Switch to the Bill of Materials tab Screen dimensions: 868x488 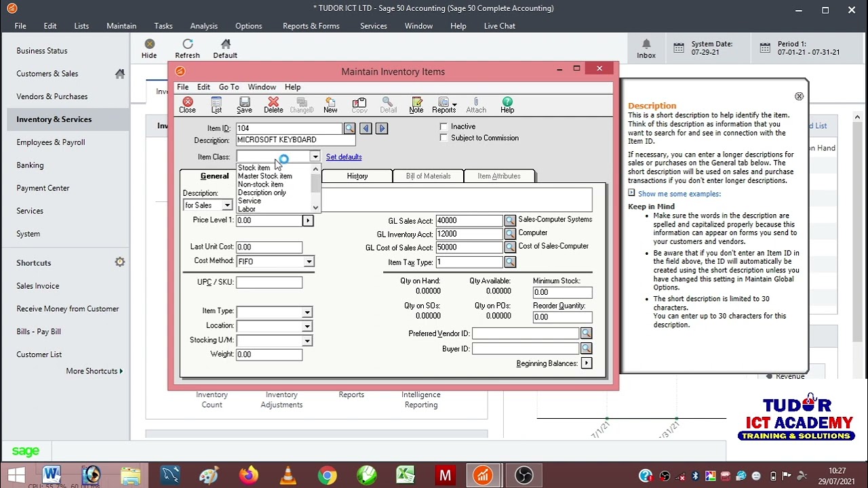[428, 176]
